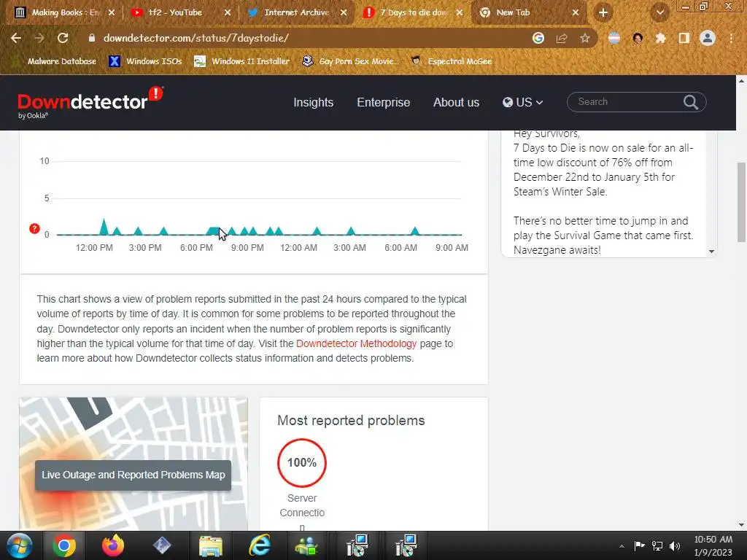Click the volume speaker tray icon

[675, 545]
